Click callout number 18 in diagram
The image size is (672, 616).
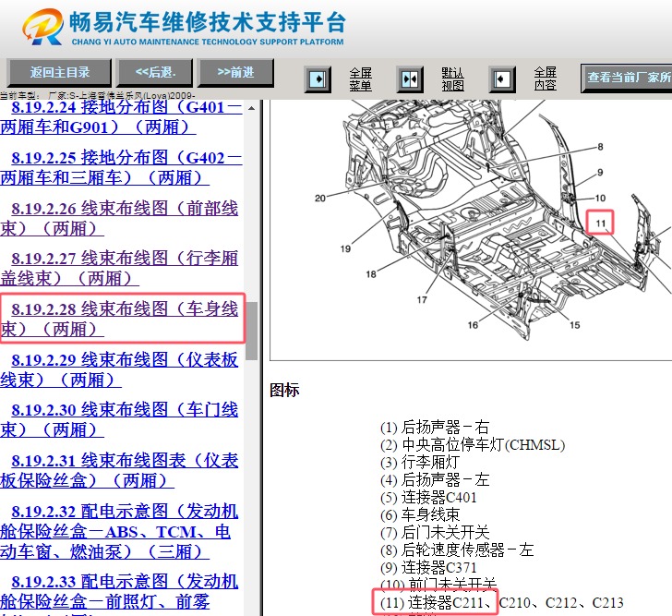[x=371, y=274]
